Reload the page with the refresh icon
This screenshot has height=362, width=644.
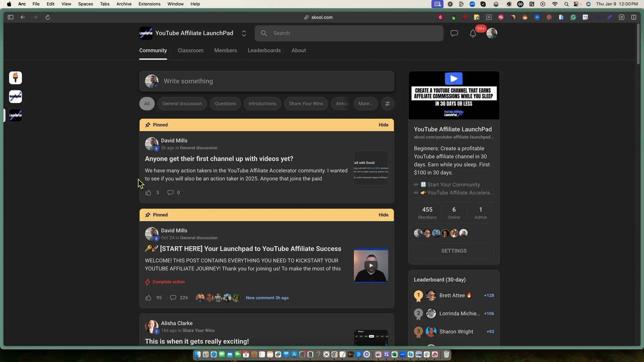click(48, 17)
